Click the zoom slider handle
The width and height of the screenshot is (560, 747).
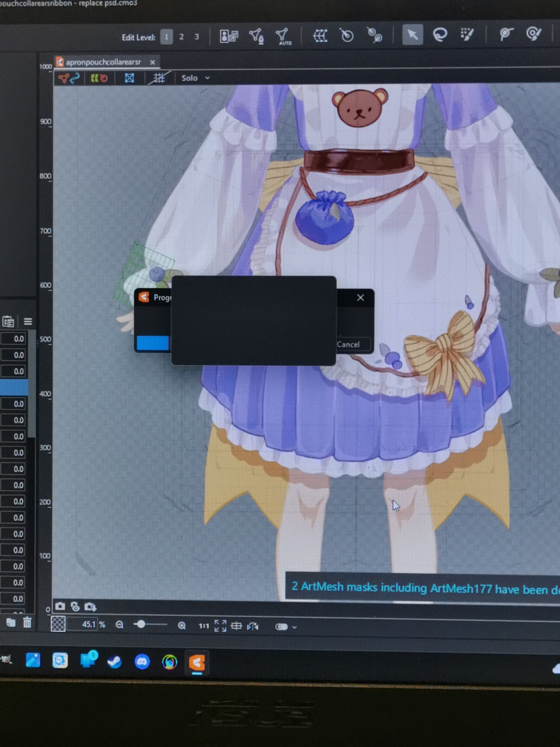coord(141,624)
